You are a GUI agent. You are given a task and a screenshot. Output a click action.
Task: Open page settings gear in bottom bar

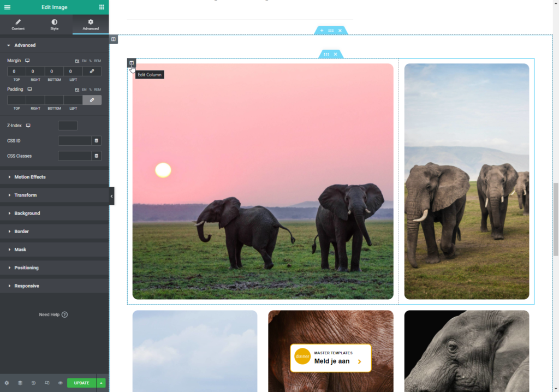coord(7,383)
